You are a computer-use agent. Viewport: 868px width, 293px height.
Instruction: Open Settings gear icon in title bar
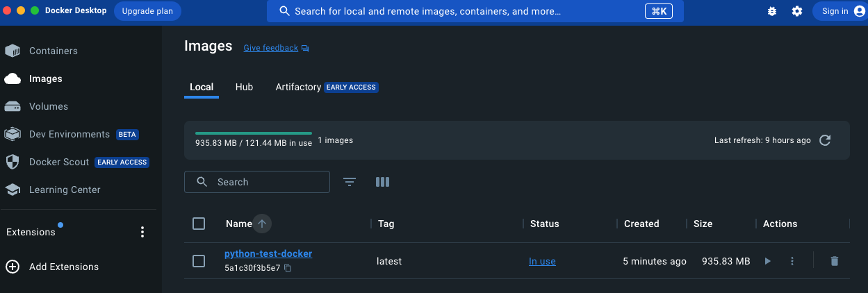[797, 11]
